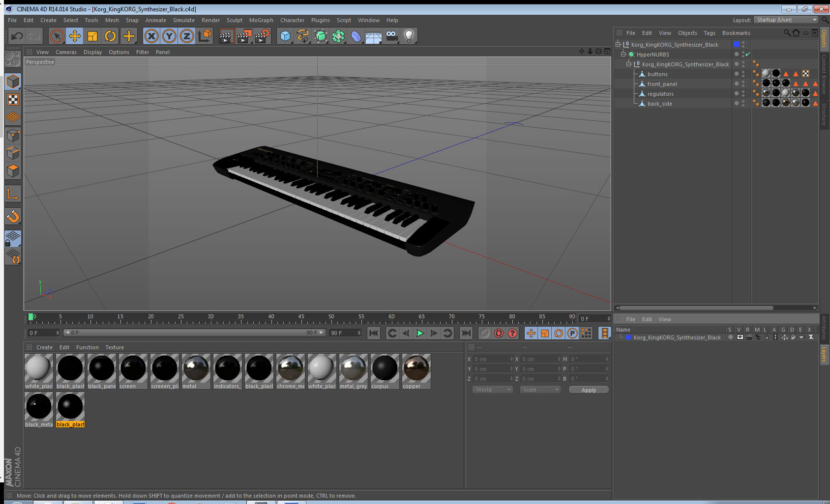Open the Deformer bend icon

point(356,36)
